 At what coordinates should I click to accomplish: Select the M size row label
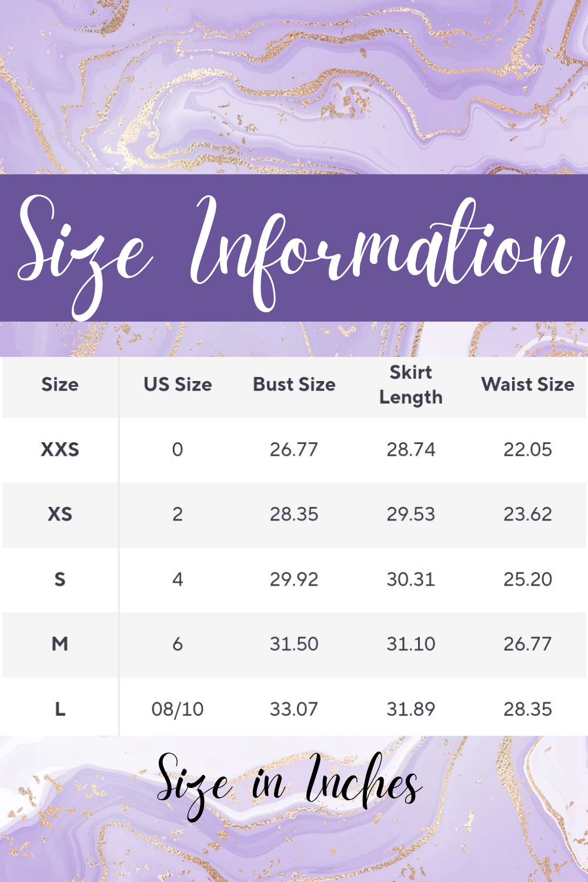click(x=60, y=644)
